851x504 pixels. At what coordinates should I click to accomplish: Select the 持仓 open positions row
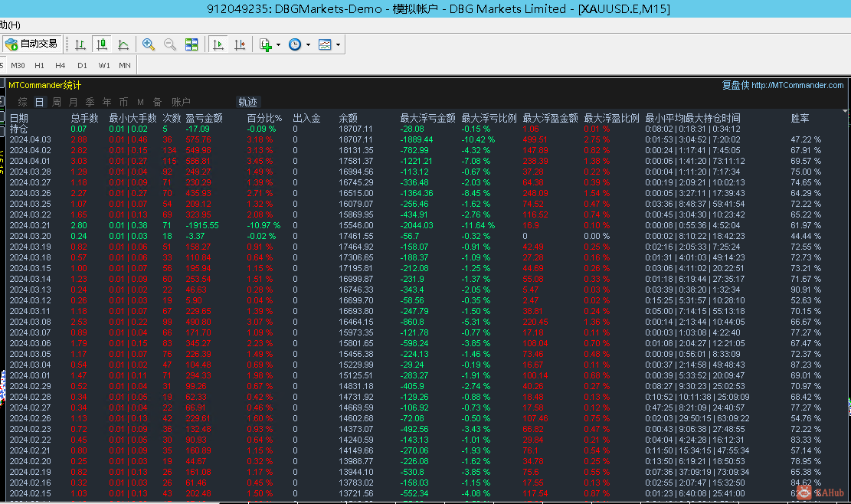[425, 129]
